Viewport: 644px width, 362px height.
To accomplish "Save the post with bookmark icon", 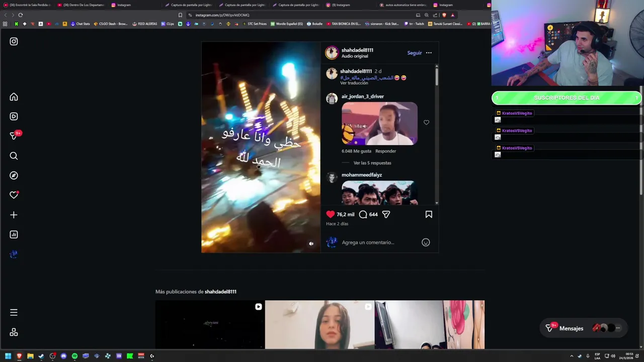I will (x=429, y=214).
